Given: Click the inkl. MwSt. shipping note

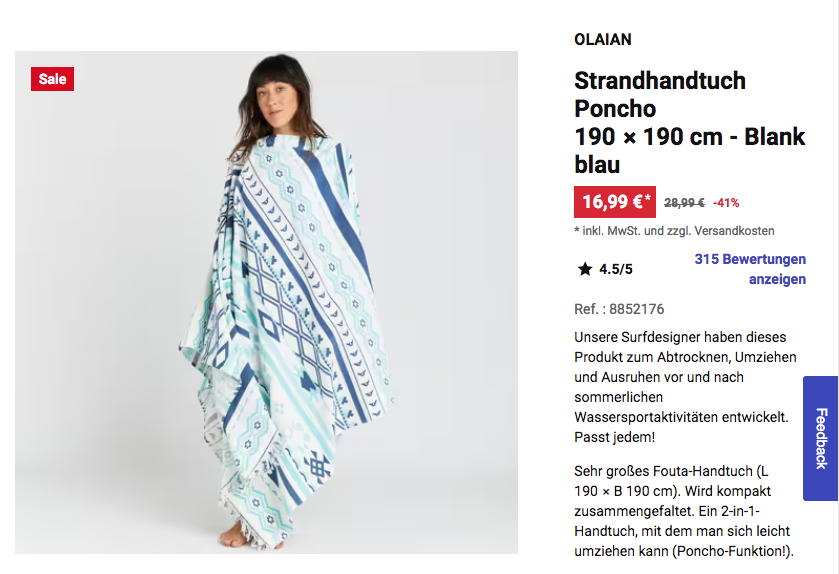Looking at the screenshot, I should point(674,231).
